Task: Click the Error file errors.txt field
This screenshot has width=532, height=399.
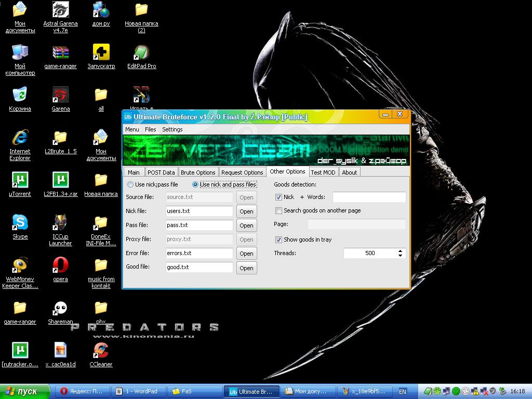Action: point(199,253)
